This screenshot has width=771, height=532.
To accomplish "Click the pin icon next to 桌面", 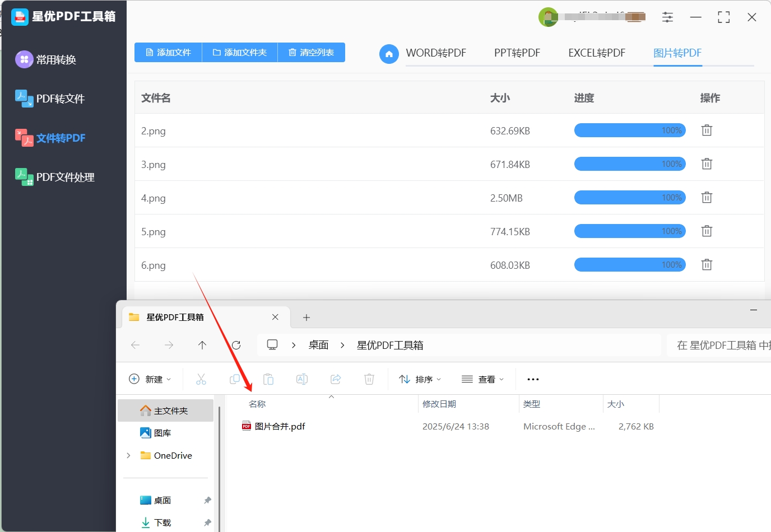I will tap(207, 500).
